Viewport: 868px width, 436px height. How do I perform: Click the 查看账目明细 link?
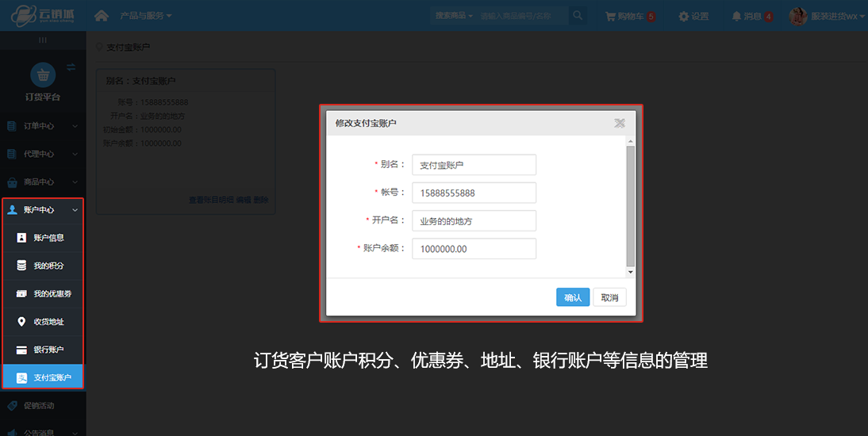click(x=211, y=200)
